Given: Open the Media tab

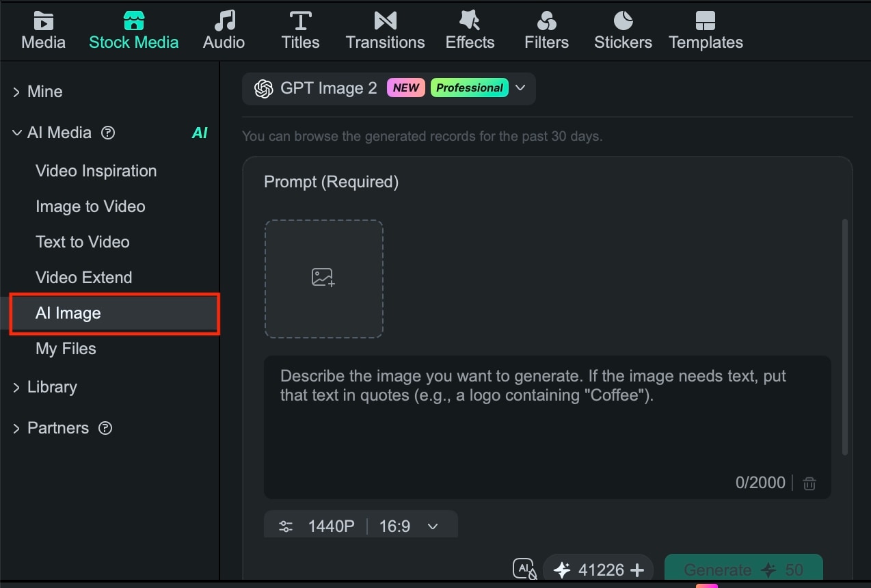Looking at the screenshot, I should pyautogui.click(x=43, y=31).
